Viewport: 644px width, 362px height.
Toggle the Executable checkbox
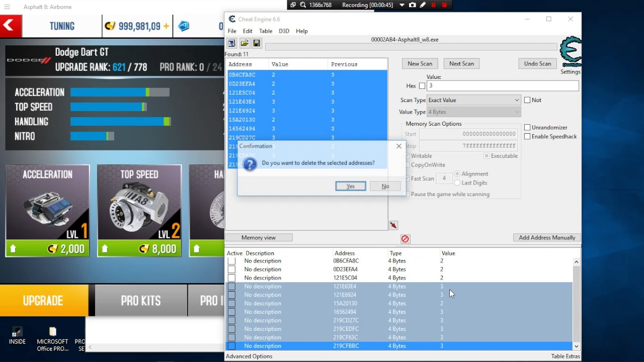point(487,156)
